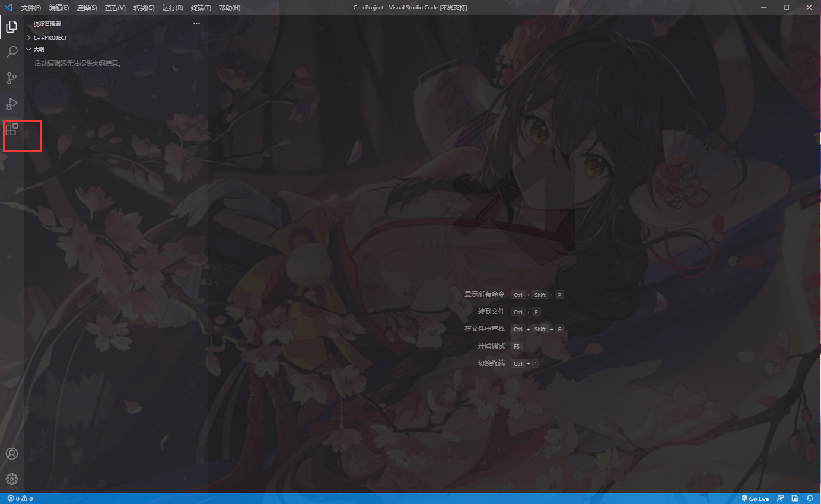This screenshot has width=821, height=504.
Task: Open the 文件(F) menu
Action: 31,8
